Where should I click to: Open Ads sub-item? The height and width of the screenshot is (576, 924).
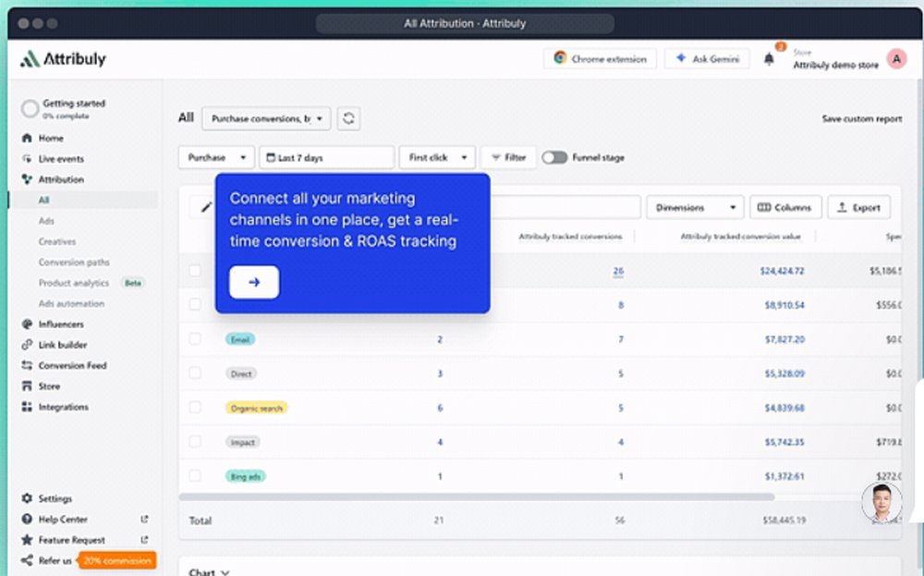click(46, 220)
